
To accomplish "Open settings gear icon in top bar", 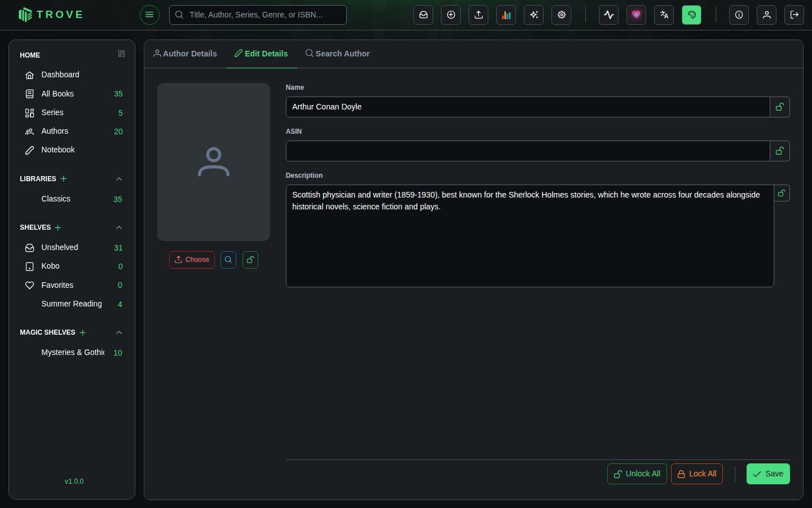I will pyautogui.click(x=562, y=15).
